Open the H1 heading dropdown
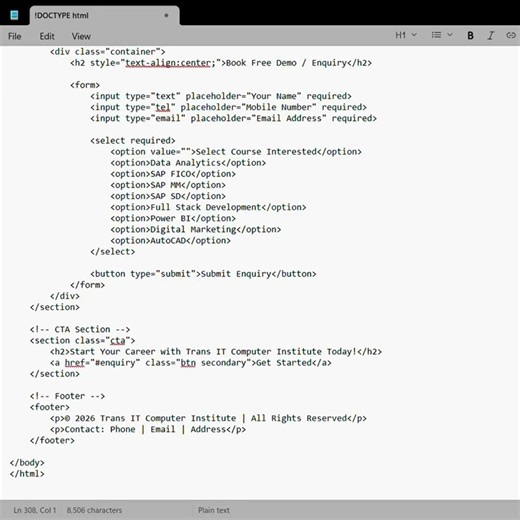This screenshot has height=520, width=520. click(x=406, y=35)
